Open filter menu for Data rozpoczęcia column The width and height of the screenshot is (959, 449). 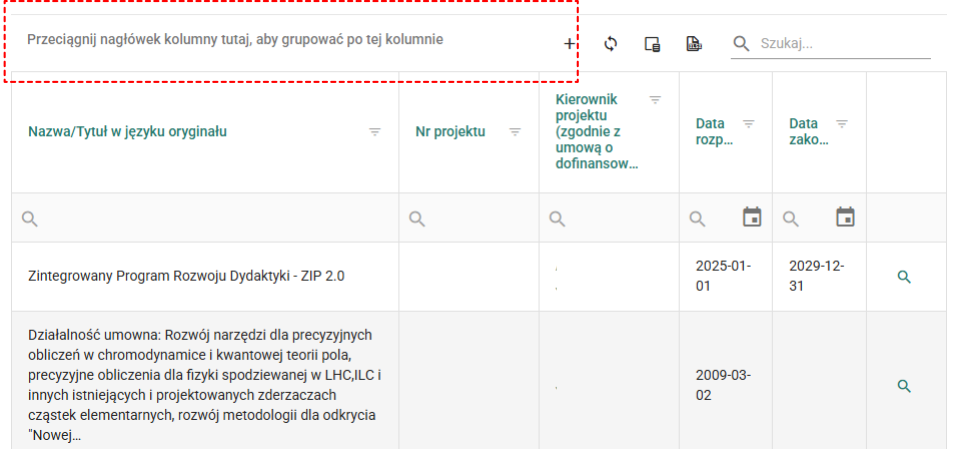(x=748, y=124)
